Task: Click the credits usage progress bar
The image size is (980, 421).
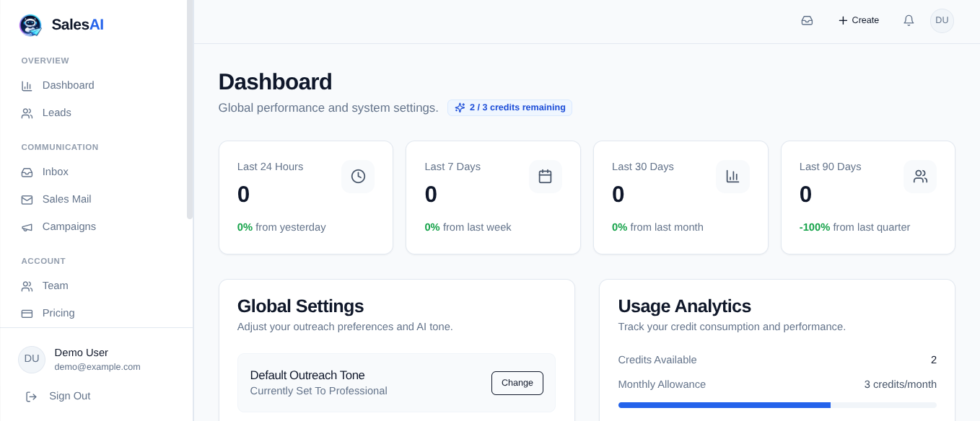Action: pyautogui.click(x=777, y=405)
